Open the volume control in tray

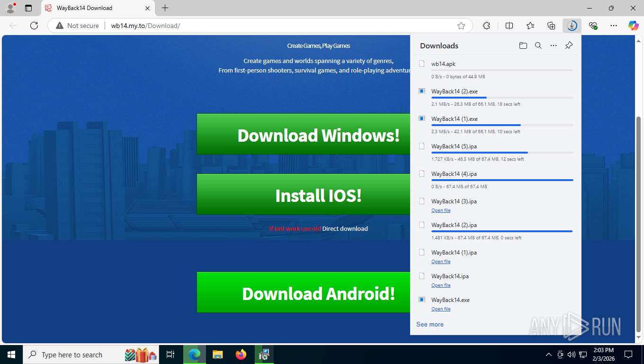coord(571,355)
